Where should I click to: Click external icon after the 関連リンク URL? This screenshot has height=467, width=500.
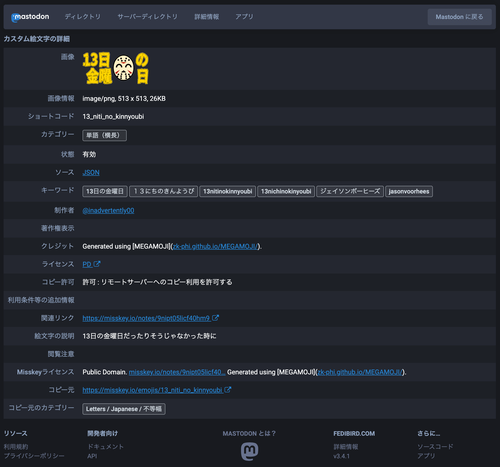click(216, 318)
